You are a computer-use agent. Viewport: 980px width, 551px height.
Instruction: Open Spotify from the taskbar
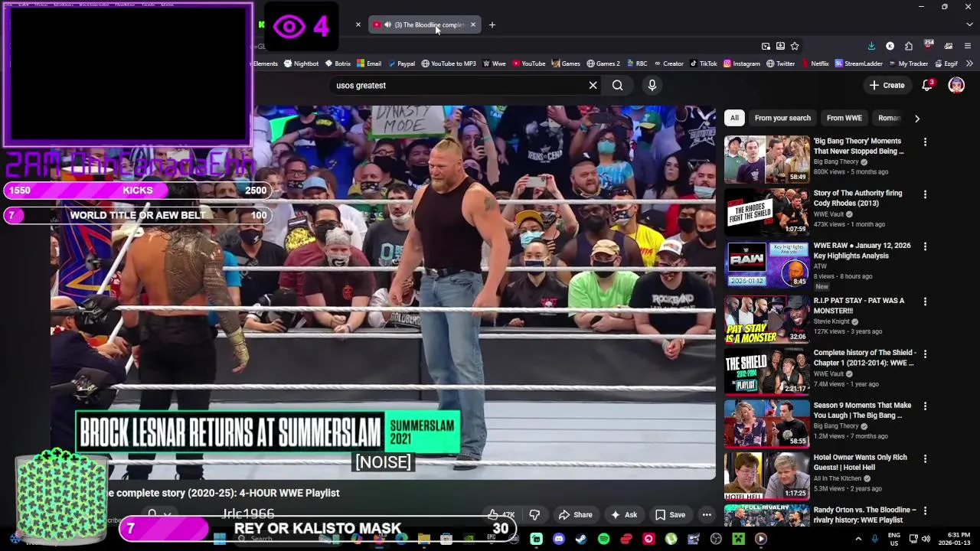coord(603,539)
